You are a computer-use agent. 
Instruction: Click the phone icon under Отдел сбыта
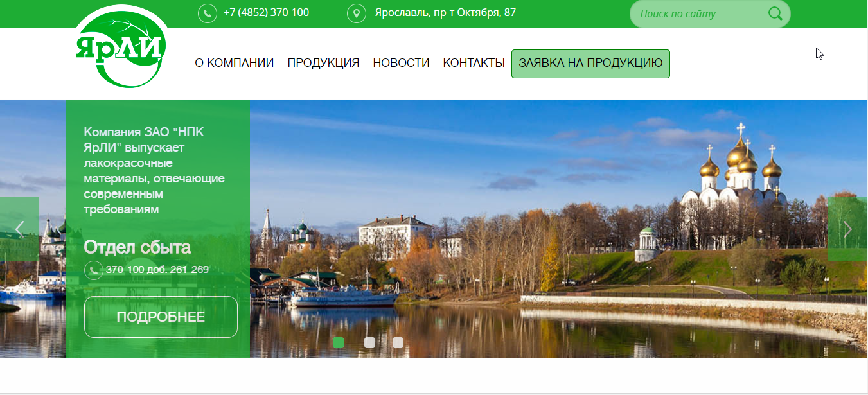click(94, 270)
